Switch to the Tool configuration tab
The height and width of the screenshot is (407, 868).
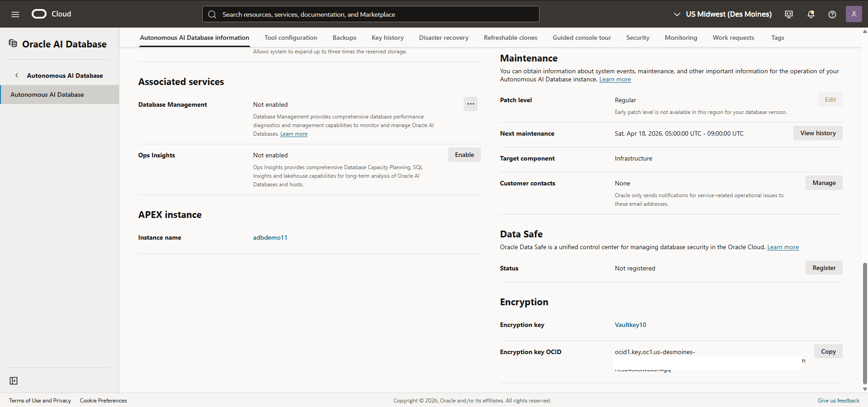[x=291, y=38]
